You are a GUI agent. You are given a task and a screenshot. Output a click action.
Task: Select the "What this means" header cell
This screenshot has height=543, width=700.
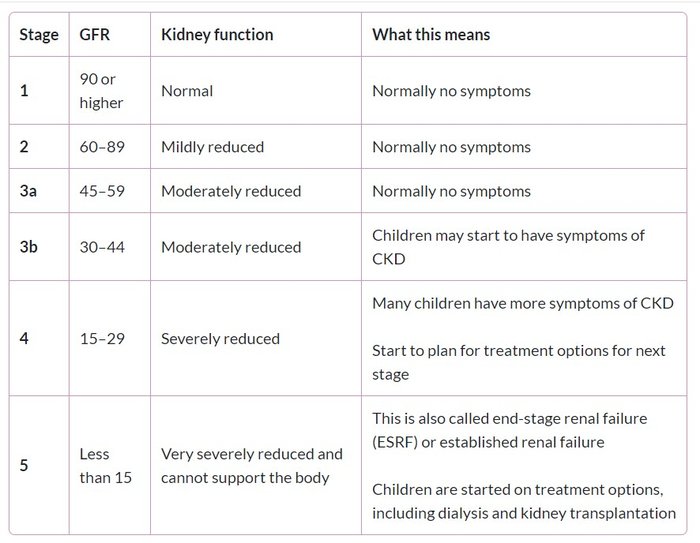tap(431, 35)
